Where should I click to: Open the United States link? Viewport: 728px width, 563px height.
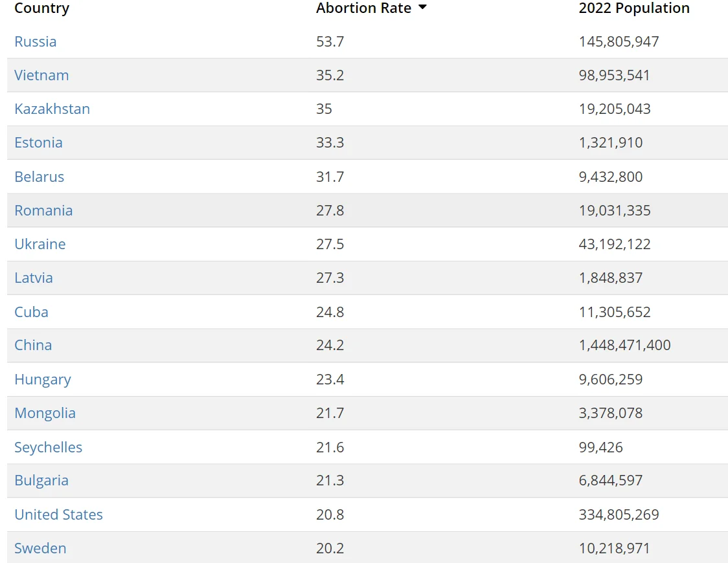(58, 514)
